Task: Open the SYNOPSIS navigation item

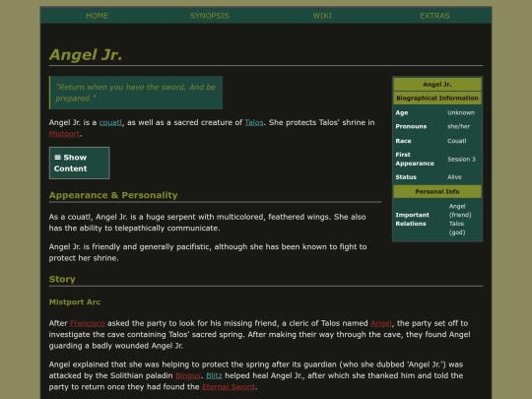Action: pyautogui.click(x=209, y=16)
